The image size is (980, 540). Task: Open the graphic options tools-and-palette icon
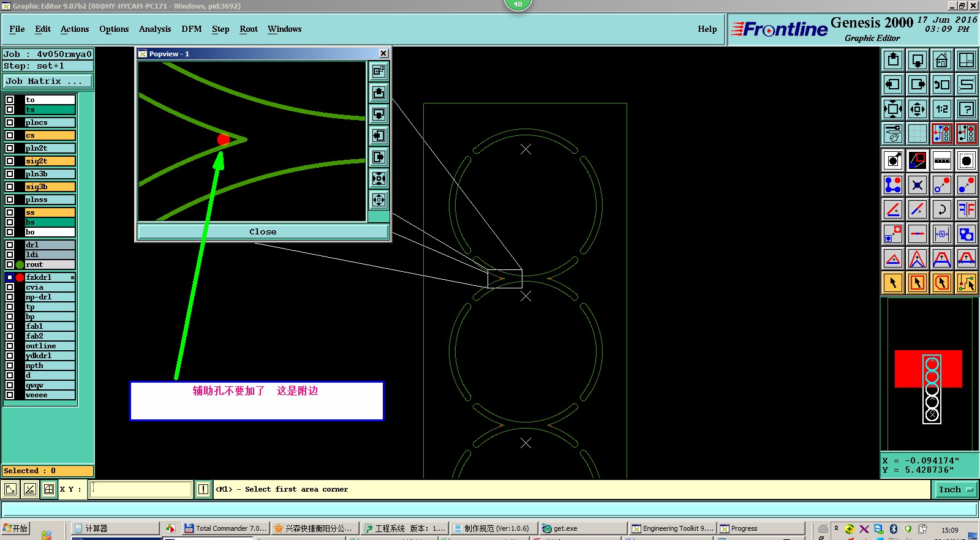point(893,133)
